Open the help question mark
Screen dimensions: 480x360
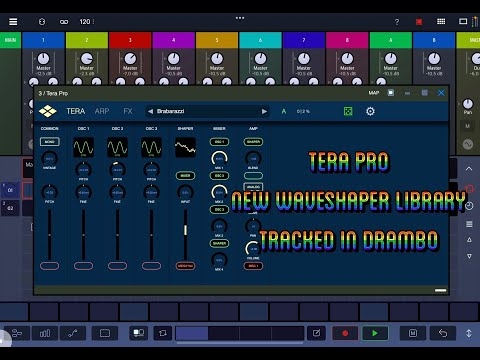pyautogui.click(x=397, y=22)
